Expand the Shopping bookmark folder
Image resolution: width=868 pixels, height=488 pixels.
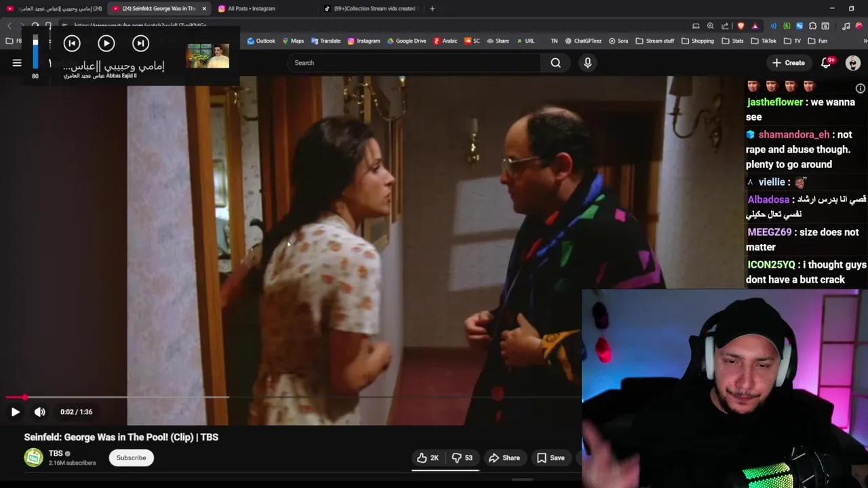click(697, 41)
